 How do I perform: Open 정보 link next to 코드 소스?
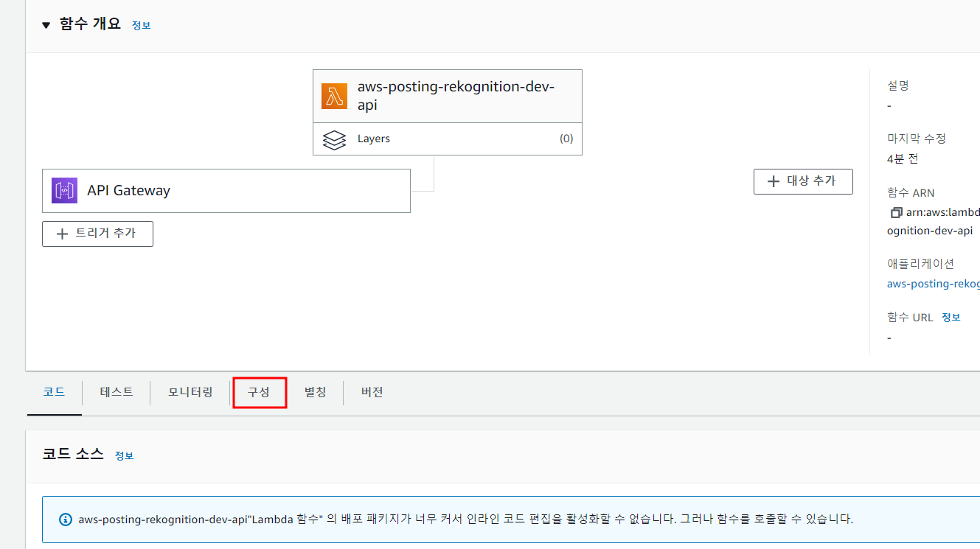pos(124,456)
